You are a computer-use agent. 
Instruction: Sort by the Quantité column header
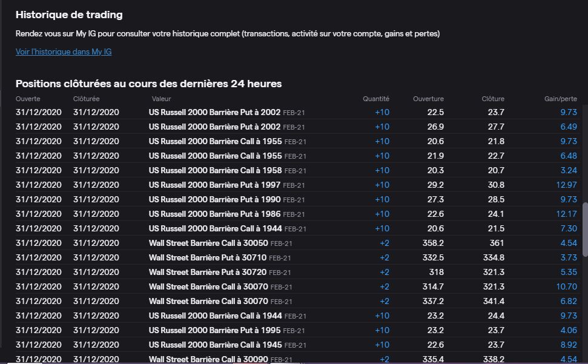click(375, 99)
